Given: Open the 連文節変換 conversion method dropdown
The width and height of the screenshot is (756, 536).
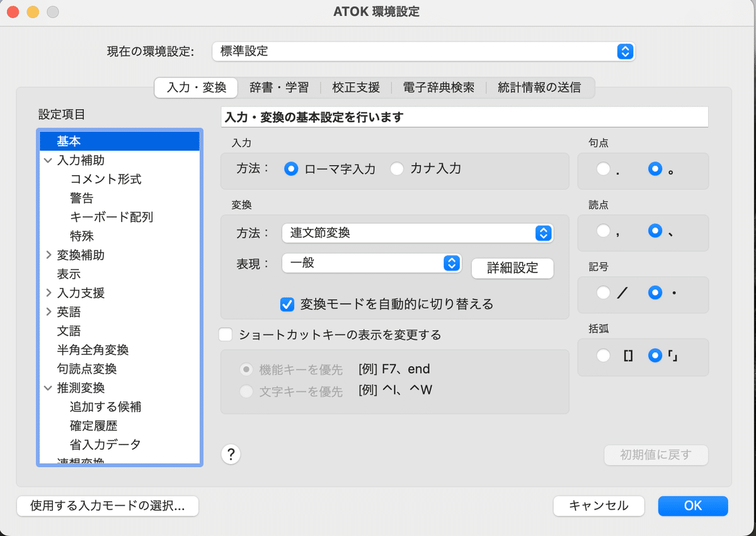Looking at the screenshot, I should tap(418, 233).
